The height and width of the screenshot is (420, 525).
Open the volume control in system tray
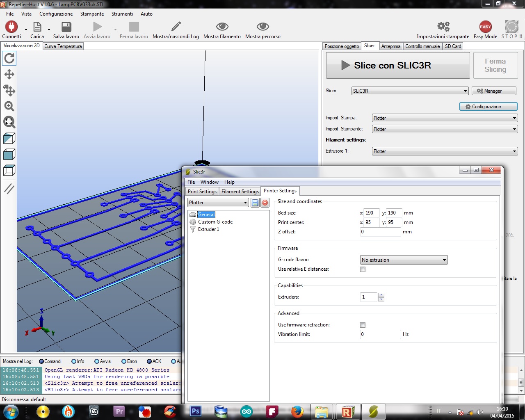pyautogui.click(x=479, y=413)
